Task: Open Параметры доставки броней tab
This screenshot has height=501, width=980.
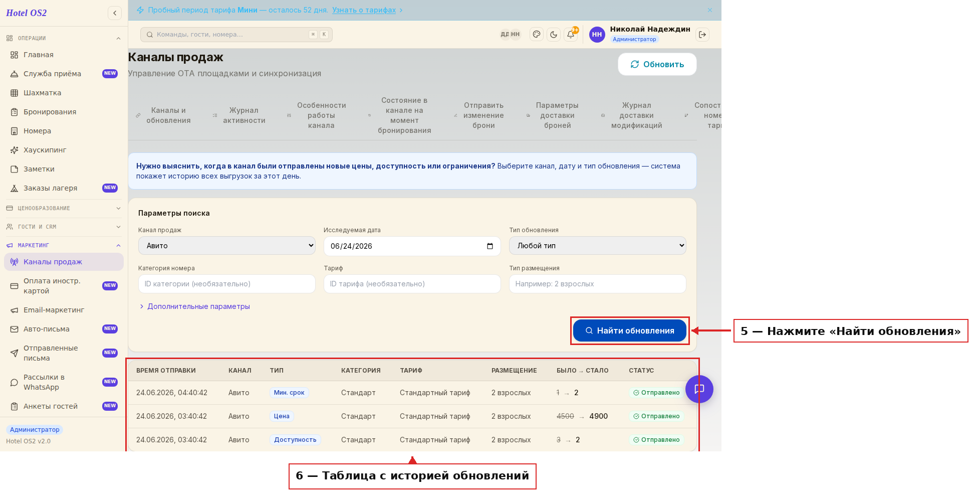Action: coord(553,115)
